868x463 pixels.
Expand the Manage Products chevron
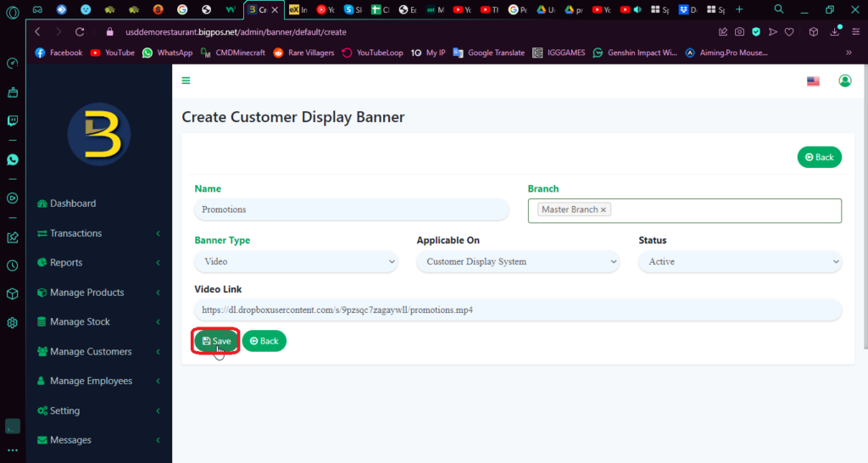pyautogui.click(x=158, y=293)
